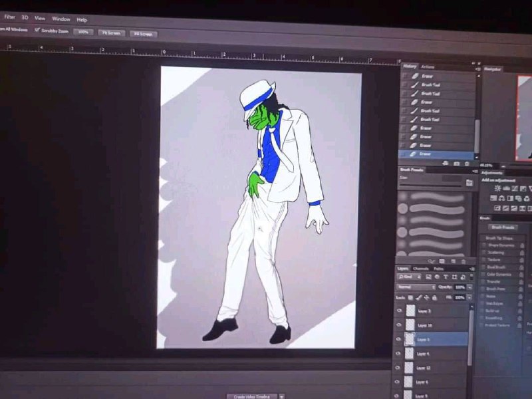Screen dimensions: 532x399
Task: Add an Invert adjustment
Action: click(497, 207)
